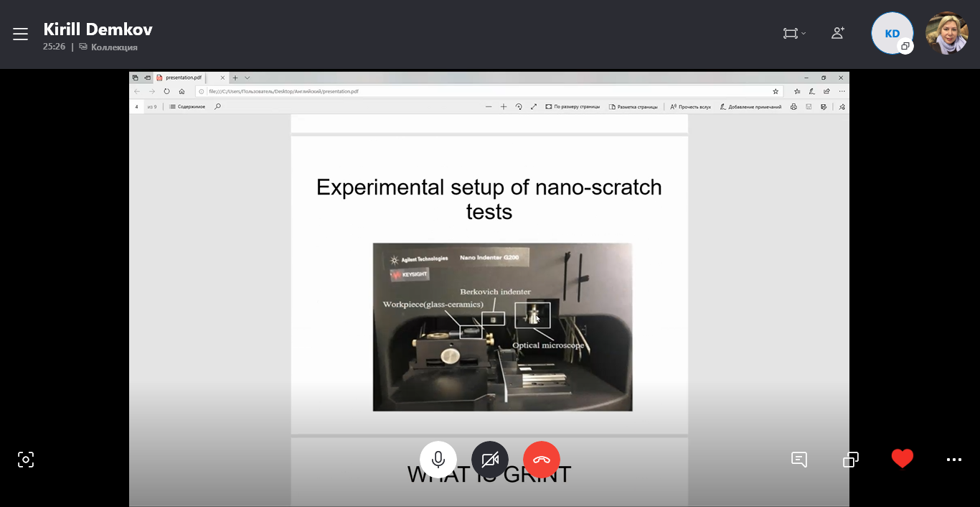
Task: Open the Разметка страницы page layout menu
Action: click(x=633, y=107)
